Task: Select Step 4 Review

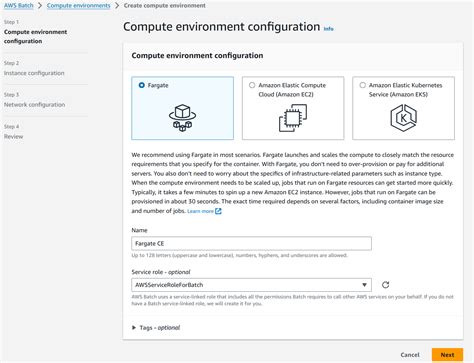Action: pos(13,136)
